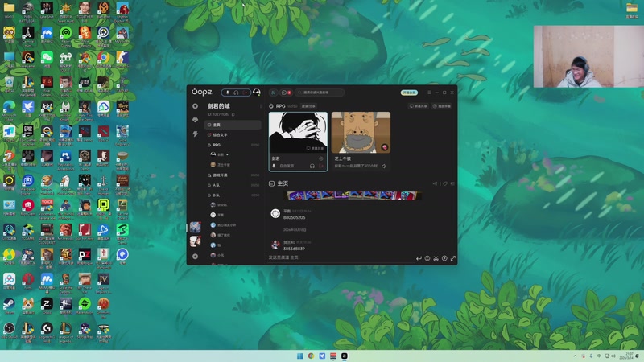Click the rightmost icon in 主页 header
Image resolution: width=644 pixels, height=362 pixels.
coord(452,183)
